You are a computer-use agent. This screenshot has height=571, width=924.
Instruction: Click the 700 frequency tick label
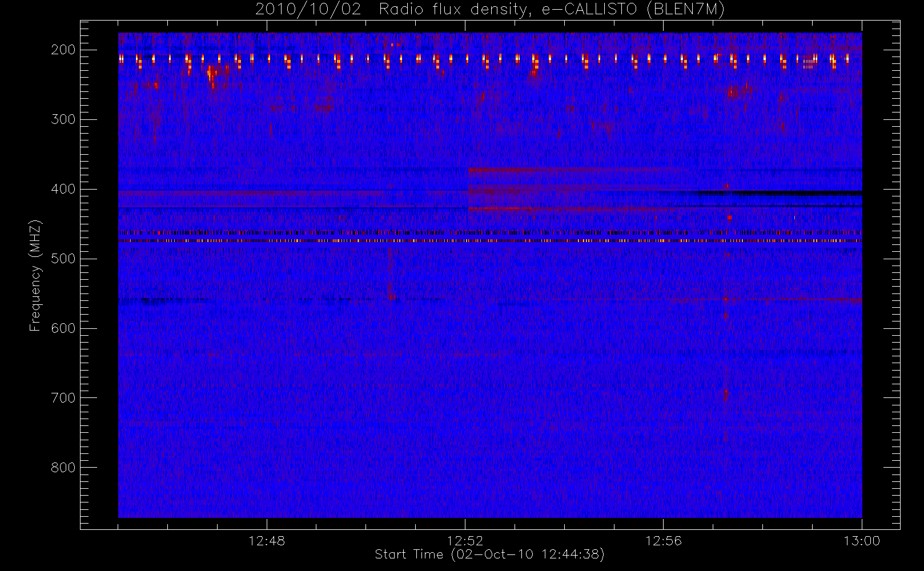[63, 398]
